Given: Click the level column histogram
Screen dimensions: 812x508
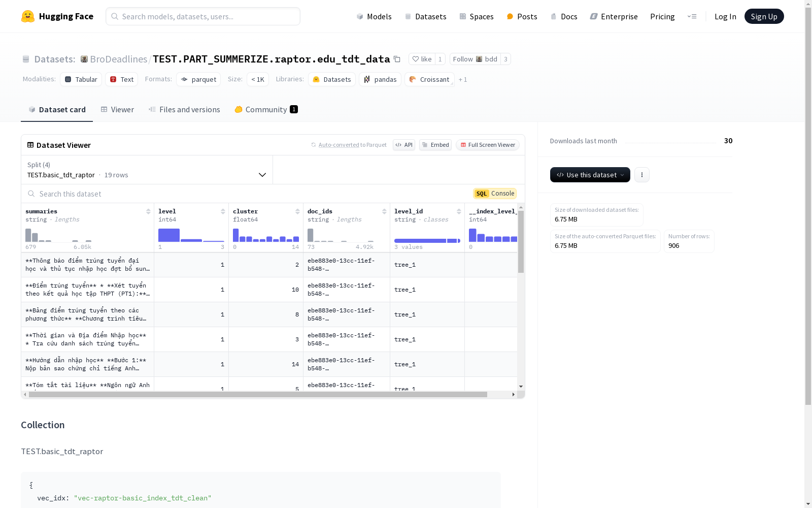Looking at the screenshot, I should 191,235.
